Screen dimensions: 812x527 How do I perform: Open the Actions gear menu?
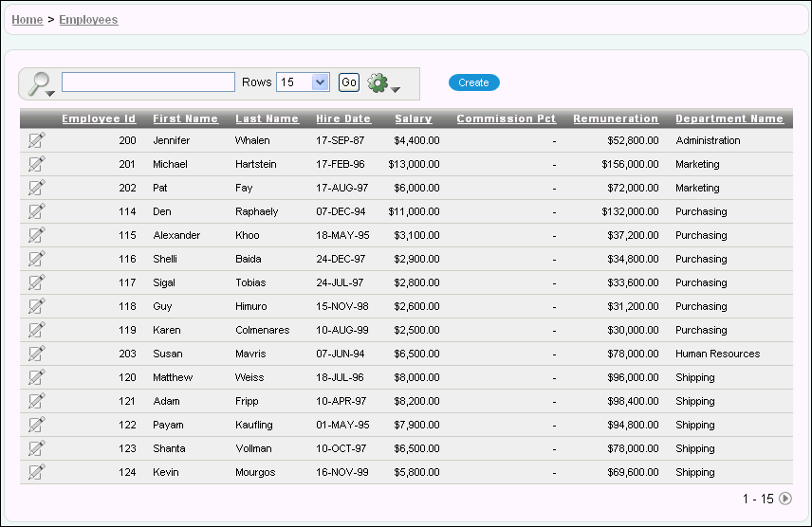click(x=383, y=83)
